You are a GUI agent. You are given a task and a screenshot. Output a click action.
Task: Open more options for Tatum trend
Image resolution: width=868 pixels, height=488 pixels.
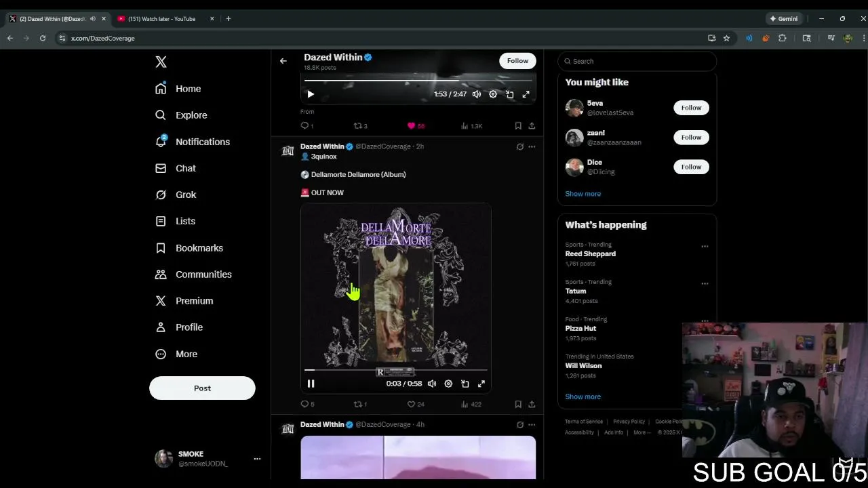click(705, 283)
